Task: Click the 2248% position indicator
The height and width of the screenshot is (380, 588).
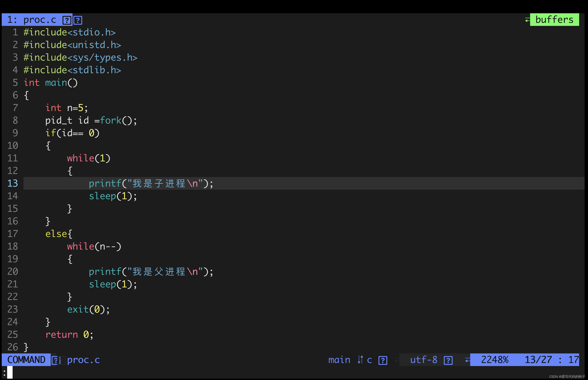Action: 495,360
